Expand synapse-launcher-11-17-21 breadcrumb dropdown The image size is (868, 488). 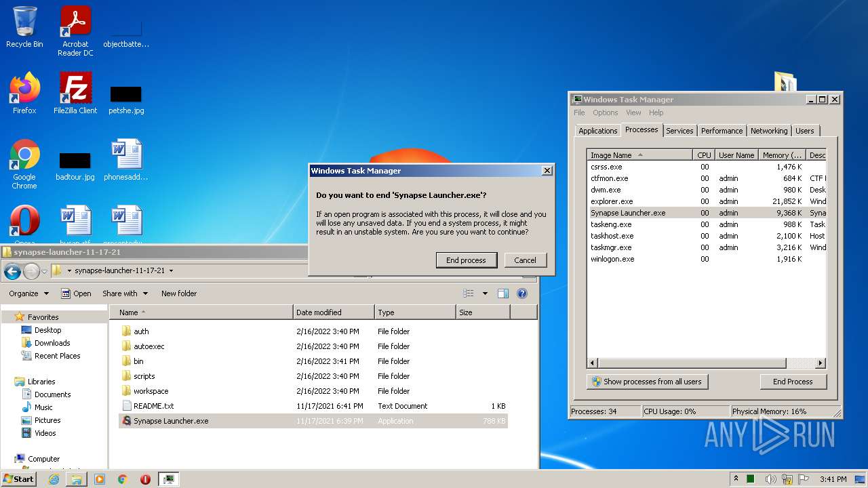[x=171, y=270]
